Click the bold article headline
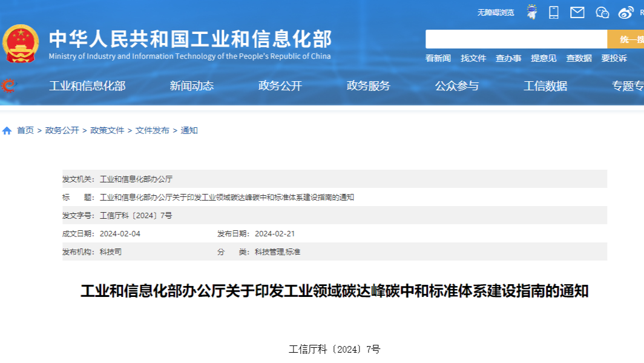This screenshot has width=644, height=363. 335,291
